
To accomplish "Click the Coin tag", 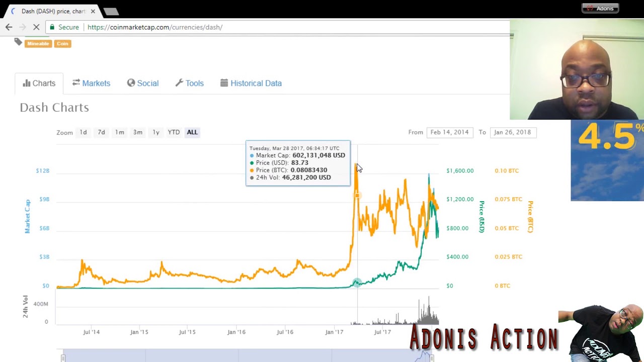I will tap(62, 44).
